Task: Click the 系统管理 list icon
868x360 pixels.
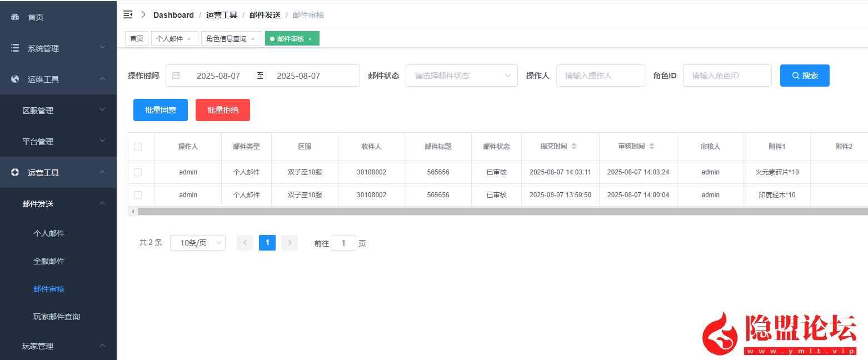Action: pyautogui.click(x=15, y=48)
